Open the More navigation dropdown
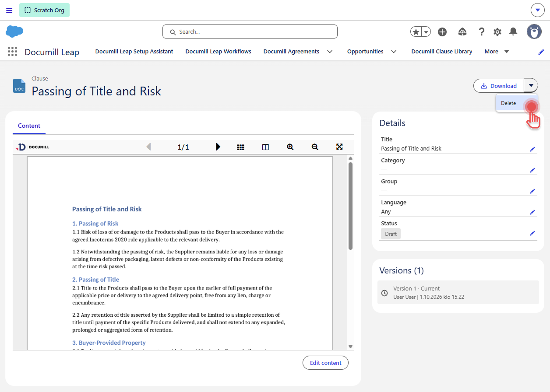550x392 pixels. 497,52
